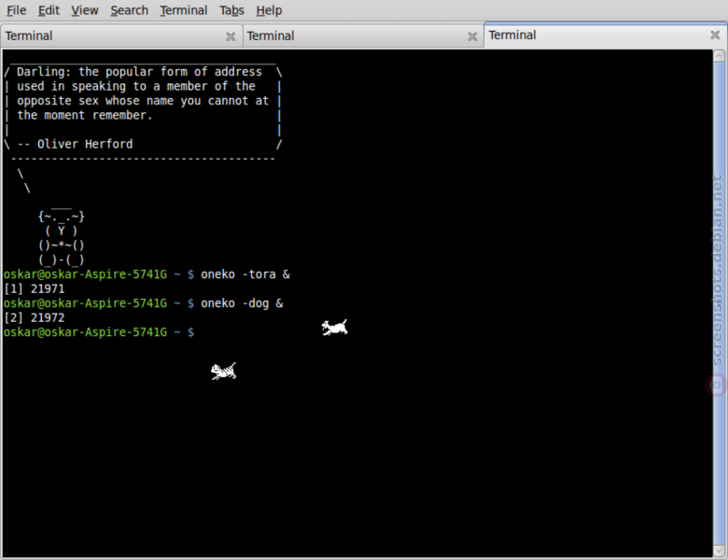
Task: Click the ASCII art teddy bear
Action: tap(62, 235)
